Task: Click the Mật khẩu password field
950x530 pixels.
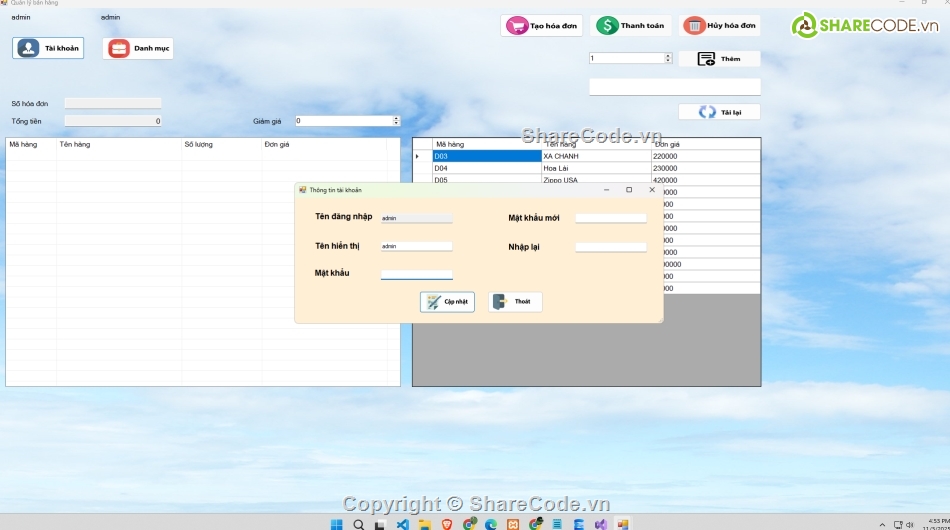Action: pos(416,274)
